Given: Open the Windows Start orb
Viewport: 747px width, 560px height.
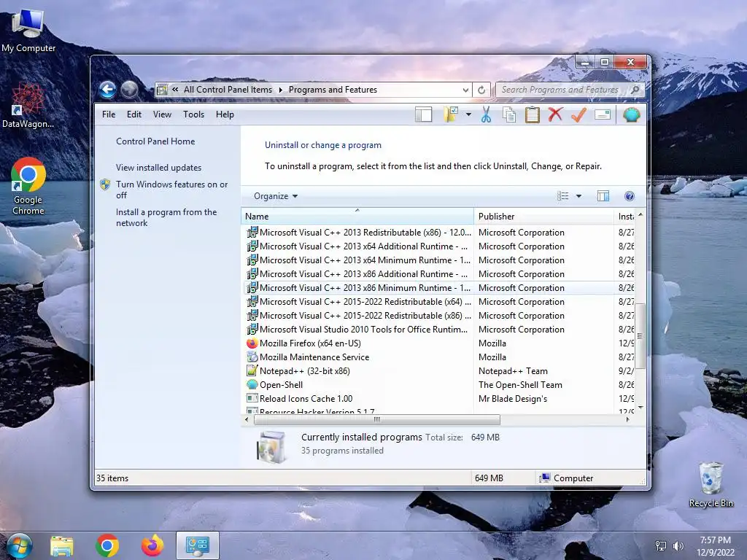Looking at the screenshot, I should pos(19,545).
